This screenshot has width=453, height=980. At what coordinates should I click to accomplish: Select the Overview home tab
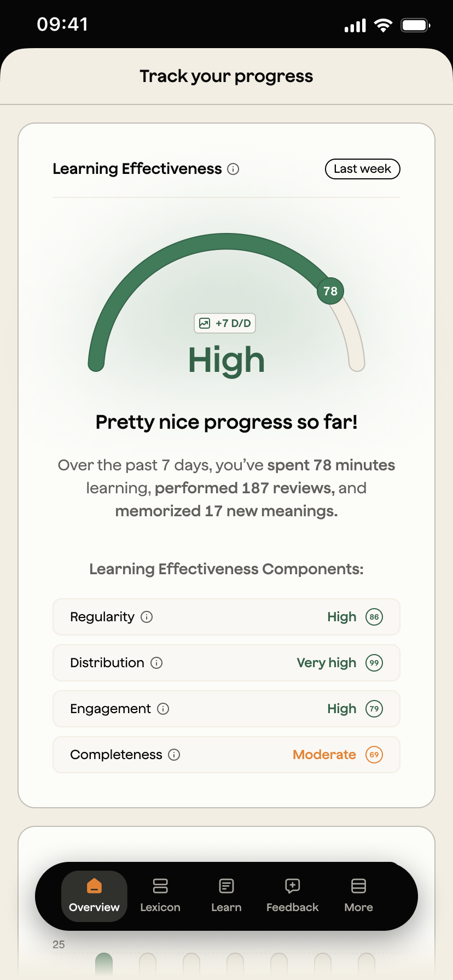coord(94,896)
